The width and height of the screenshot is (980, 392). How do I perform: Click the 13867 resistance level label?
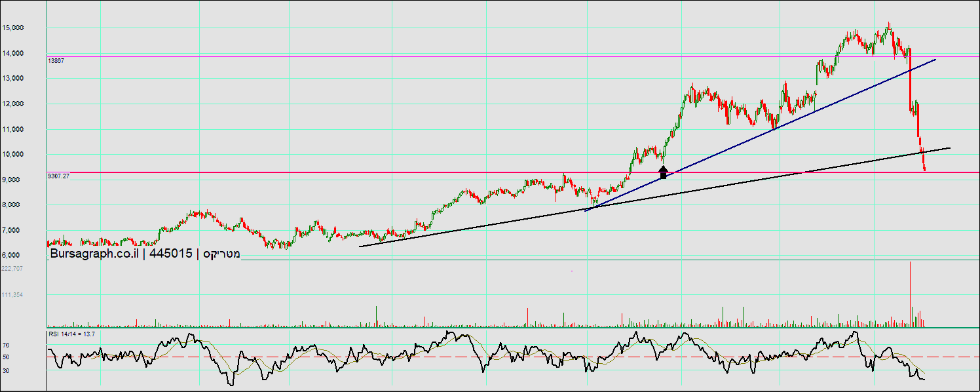[x=55, y=60]
